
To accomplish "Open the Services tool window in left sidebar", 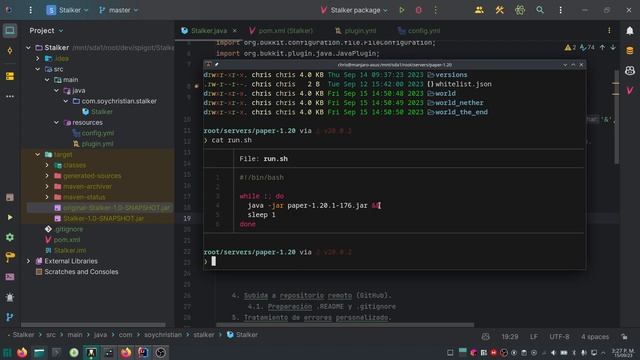I will (x=10, y=237).
